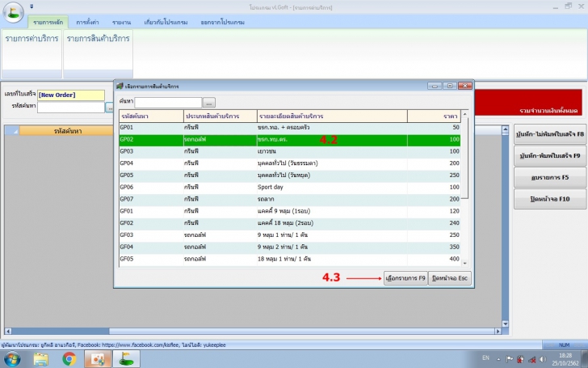588x368 pixels.
Task: Select row GP03 เยาวชน
Action: (289, 151)
